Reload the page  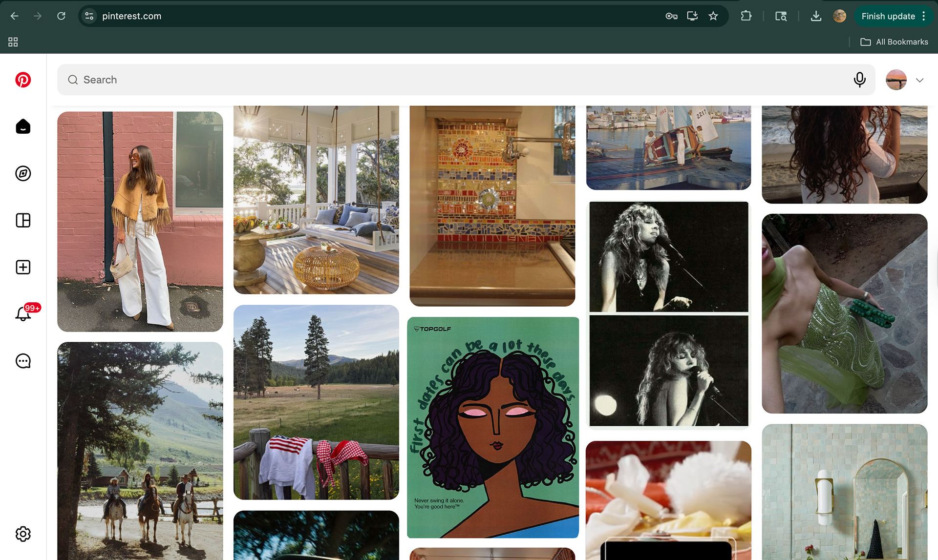(61, 16)
